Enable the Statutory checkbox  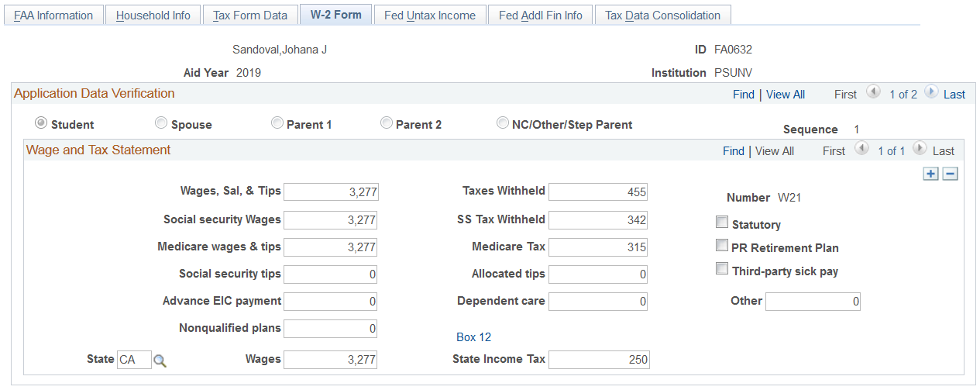click(722, 223)
